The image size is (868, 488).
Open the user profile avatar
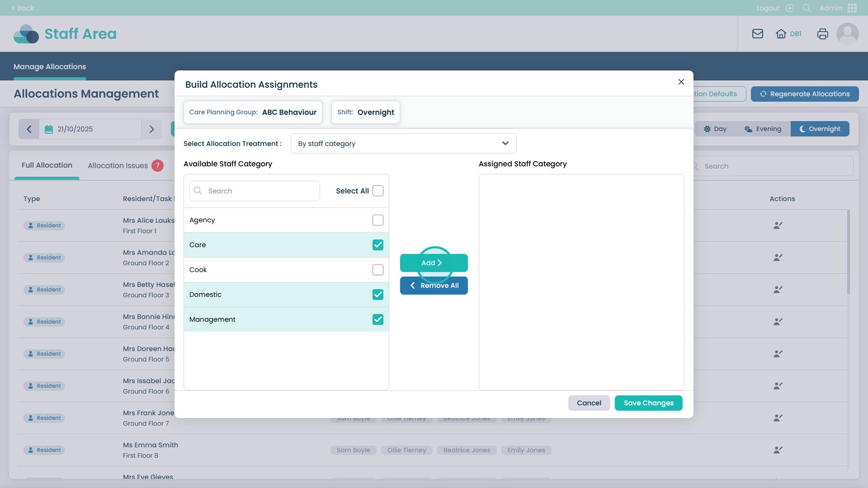847,34
